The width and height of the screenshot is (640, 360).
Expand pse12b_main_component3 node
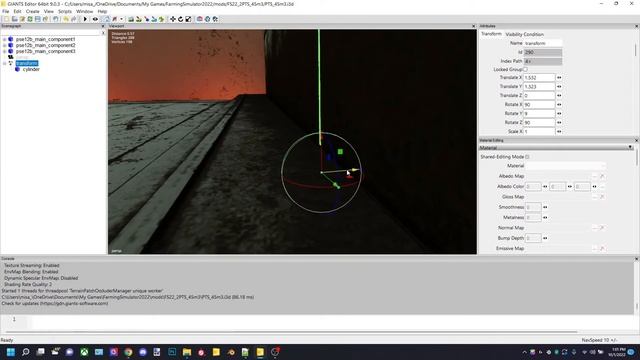[4, 51]
